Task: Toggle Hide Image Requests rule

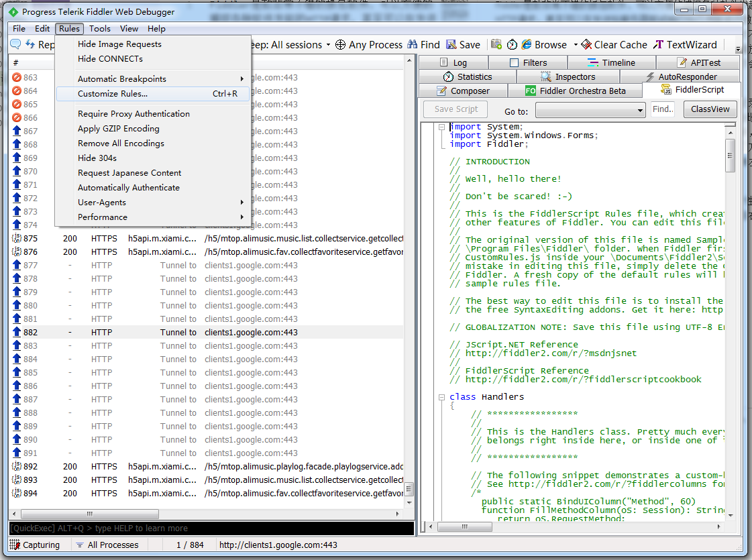Action: point(119,44)
